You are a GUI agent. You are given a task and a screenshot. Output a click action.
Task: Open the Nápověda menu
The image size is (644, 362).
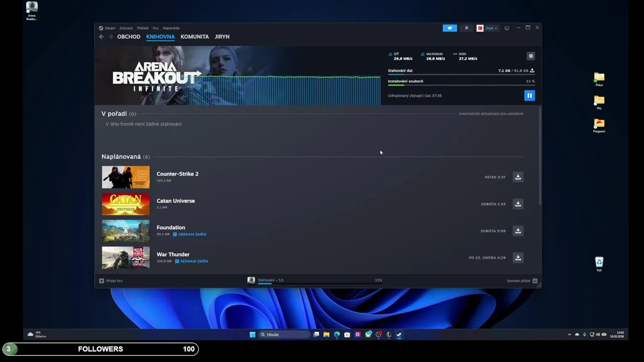click(x=171, y=28)
